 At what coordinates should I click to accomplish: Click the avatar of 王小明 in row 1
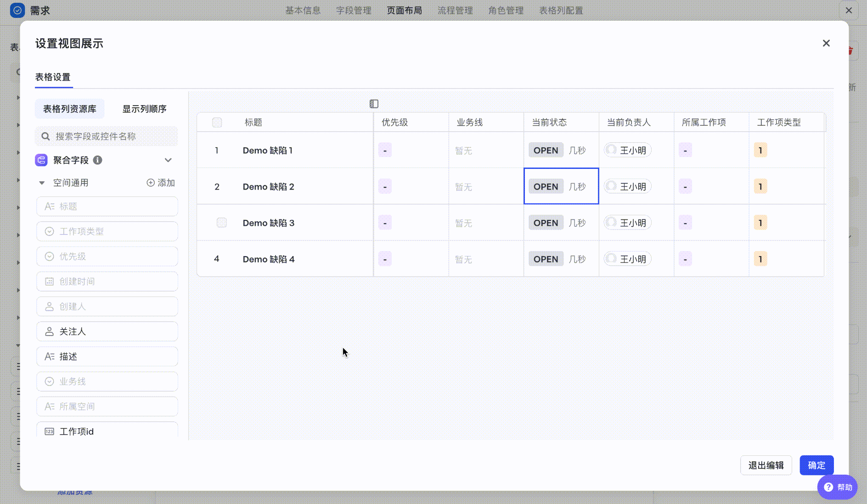click(x=611, y=150)
